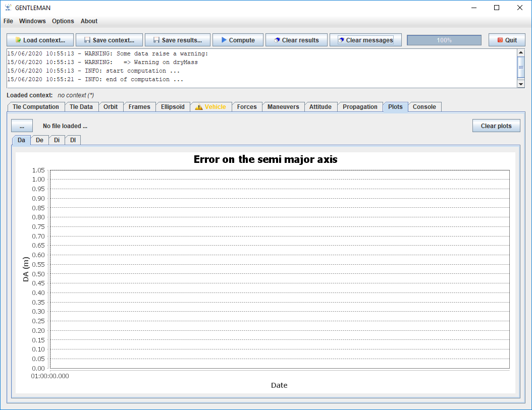Click the Load context folder icon
Screen dimensions: 532x410
point(18,40)
